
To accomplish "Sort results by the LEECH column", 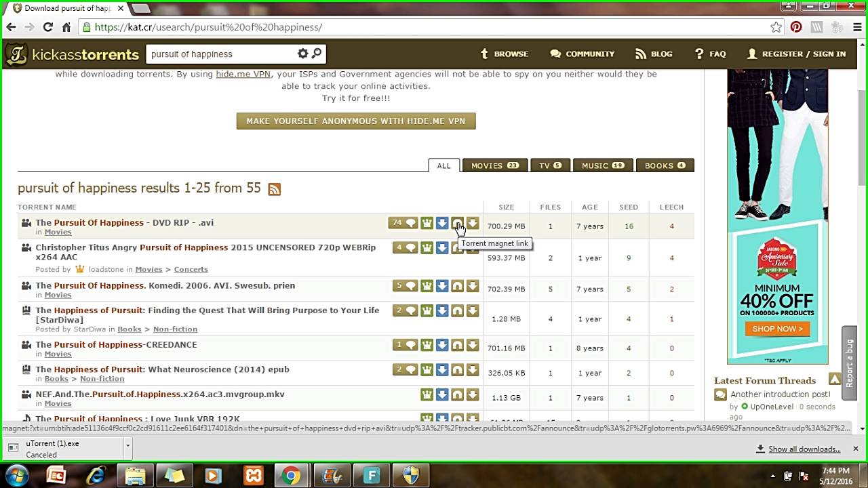I will (x=671, y=207).
